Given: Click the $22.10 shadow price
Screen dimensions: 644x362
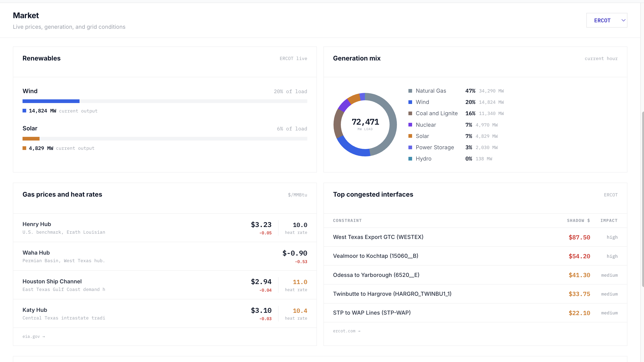Looking at the screenshot, I should click(x=579, y=313).
